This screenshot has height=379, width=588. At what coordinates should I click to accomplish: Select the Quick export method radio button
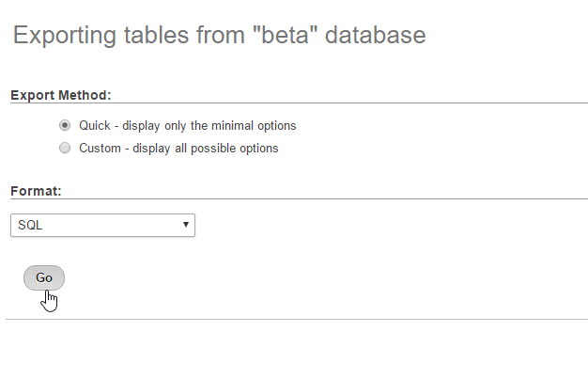click(65, 125)
